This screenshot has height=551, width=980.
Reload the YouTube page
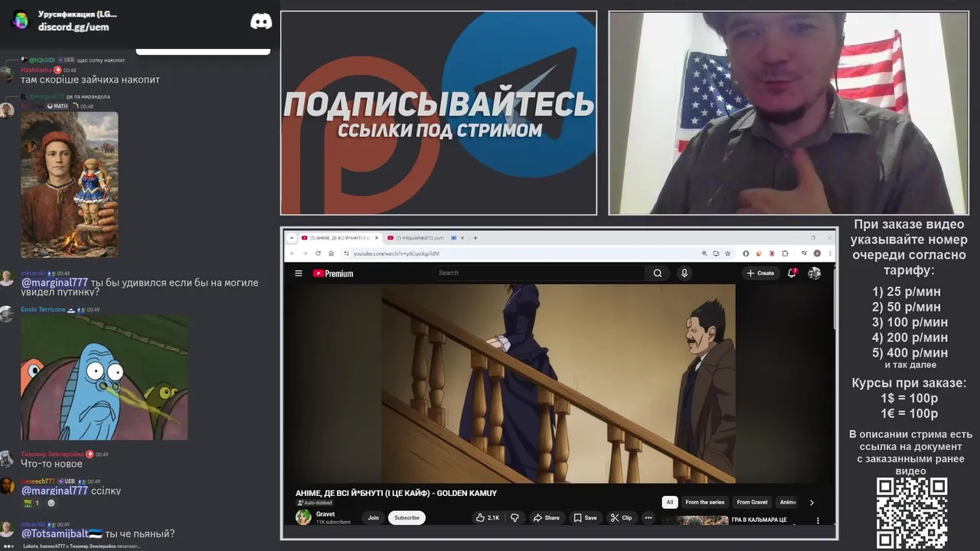(x=318, y=253)
